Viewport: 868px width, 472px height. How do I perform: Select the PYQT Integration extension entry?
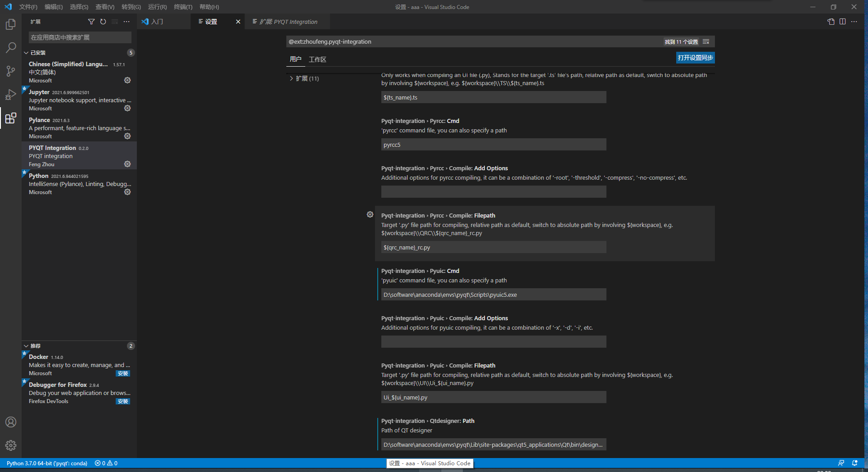pyautogui.click(x=79, y=156)
